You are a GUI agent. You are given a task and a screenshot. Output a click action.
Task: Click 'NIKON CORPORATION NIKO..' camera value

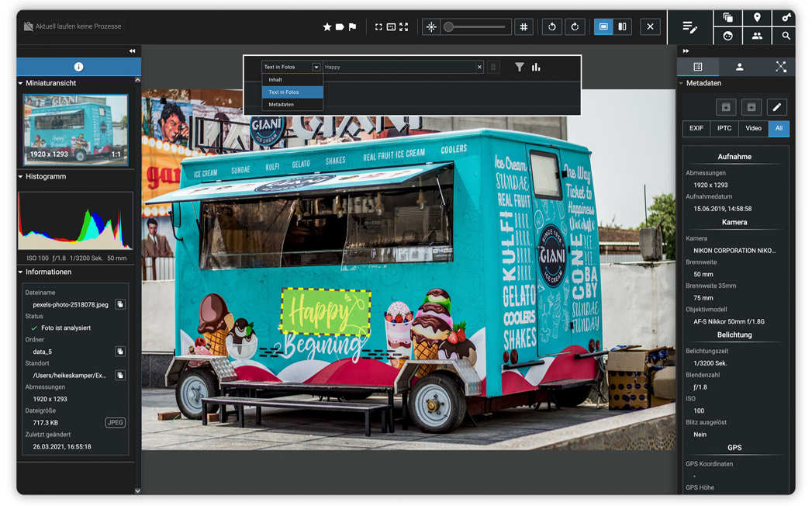coord(734,251)
